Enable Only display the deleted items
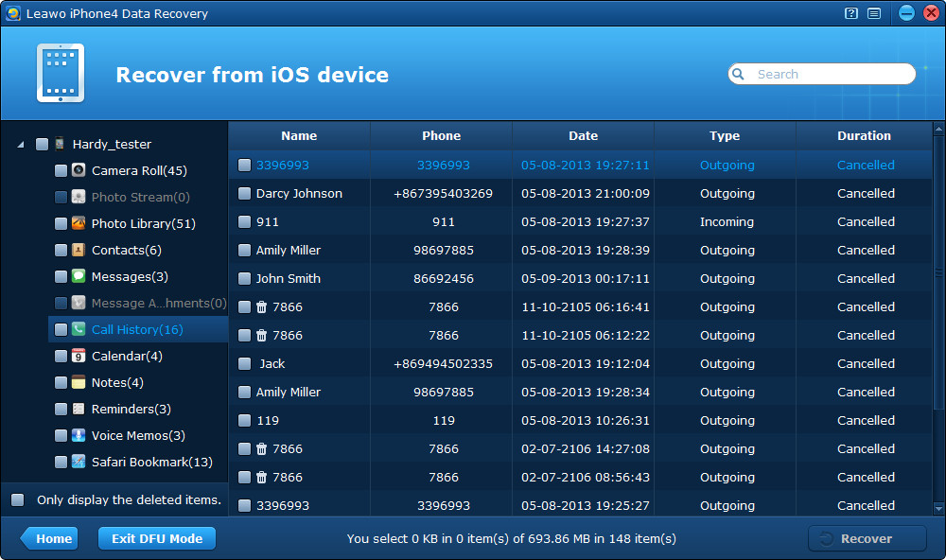This screenshot has height=560, width=946. click(x=18, y=499)
